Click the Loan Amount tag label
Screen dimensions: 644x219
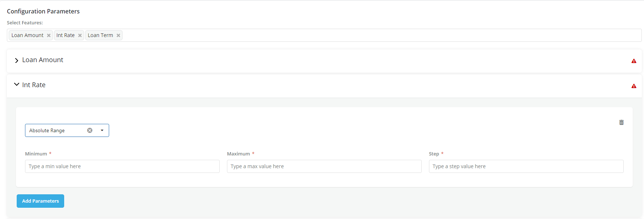coord(28,35)
